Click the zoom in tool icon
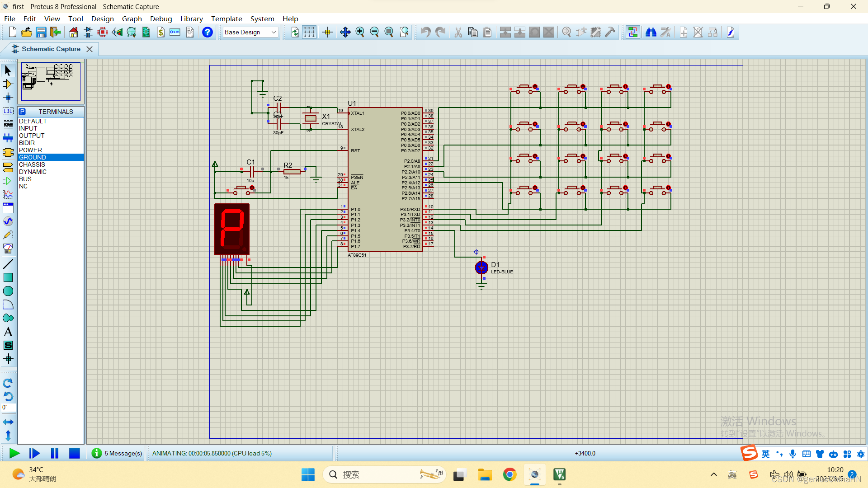868x488 pixels. tap(360, 32)
